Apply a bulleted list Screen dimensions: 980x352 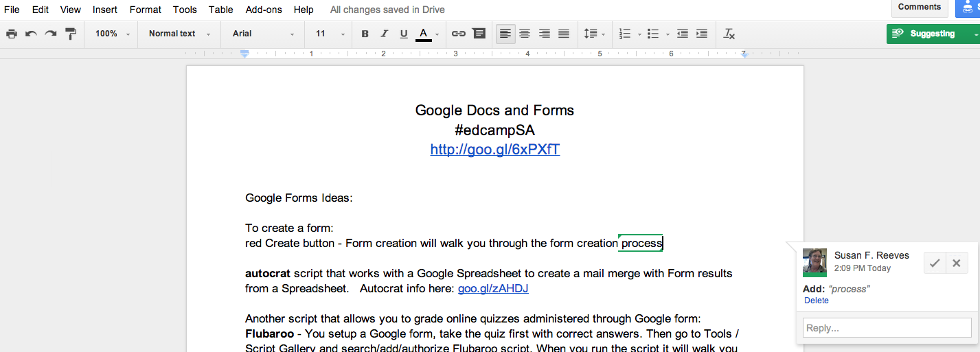tap(652, 34)
